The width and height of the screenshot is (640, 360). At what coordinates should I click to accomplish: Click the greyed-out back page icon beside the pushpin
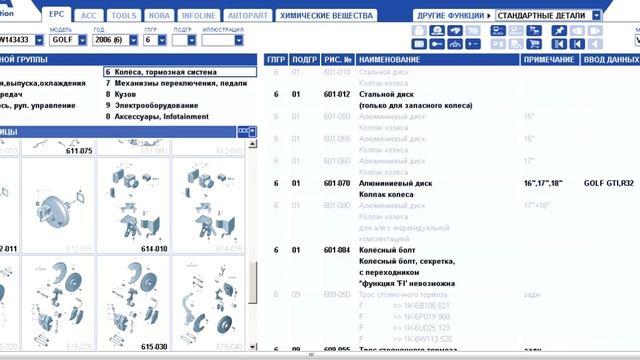(x=577, y=31)
